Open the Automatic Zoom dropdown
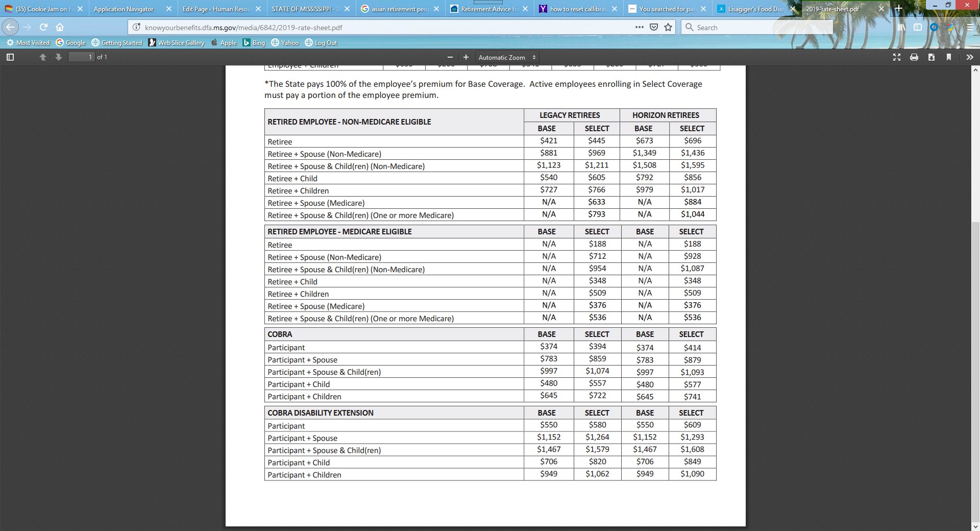Viewport: 980px width, 531px height. [x=507, y=57]
